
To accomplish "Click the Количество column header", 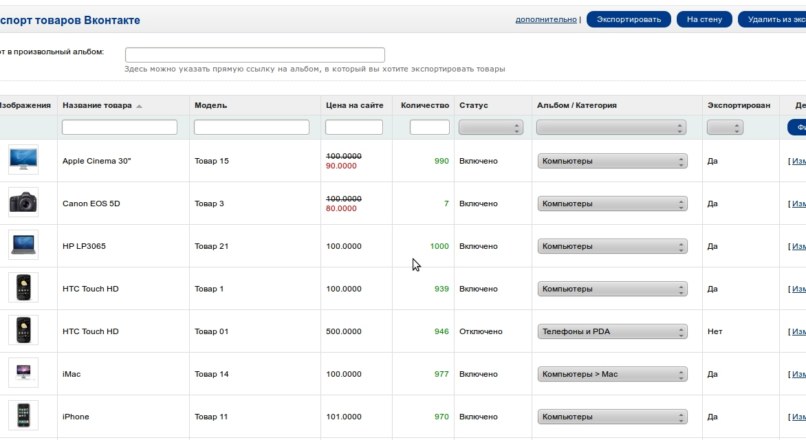I will [x=425, y=105].
